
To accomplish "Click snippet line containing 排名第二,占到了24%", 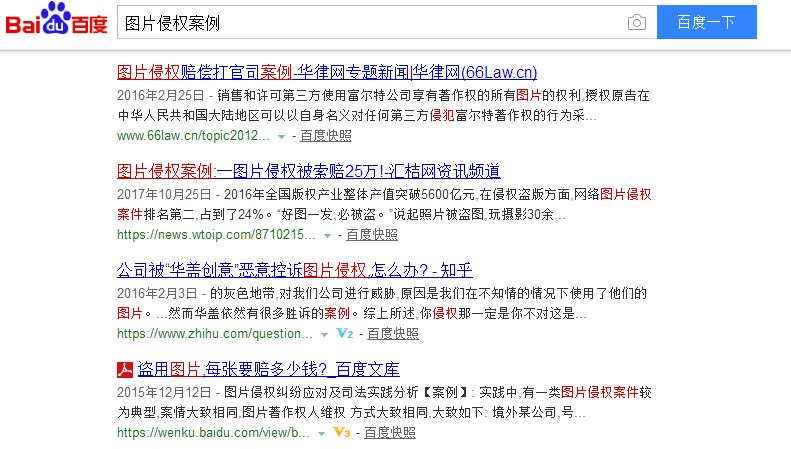I will [x=342, y=214].
